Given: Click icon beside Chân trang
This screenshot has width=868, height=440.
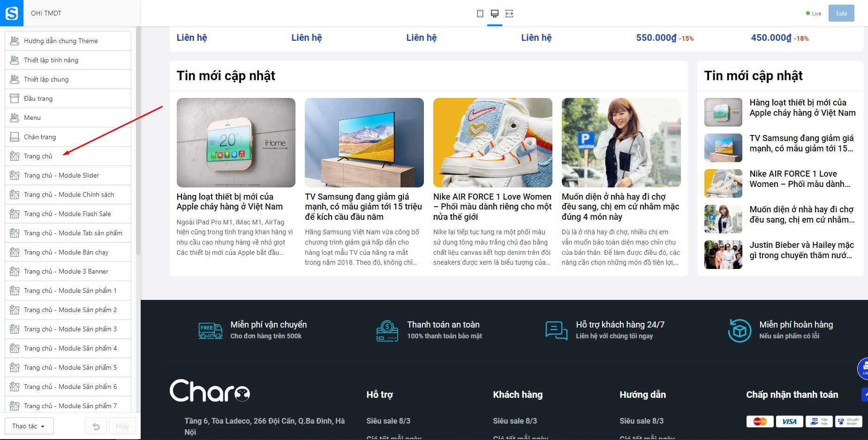Looking at the screenshot, I should (x=15, y=137).
